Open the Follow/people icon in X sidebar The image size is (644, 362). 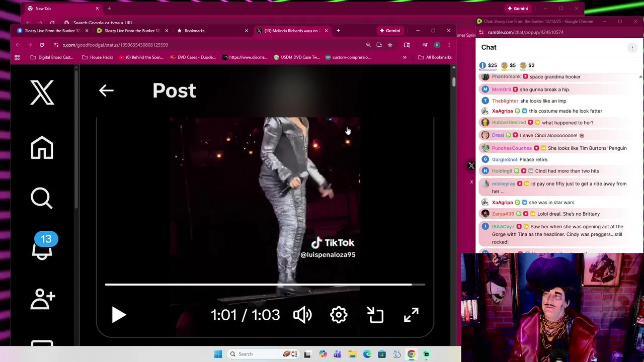43,298
